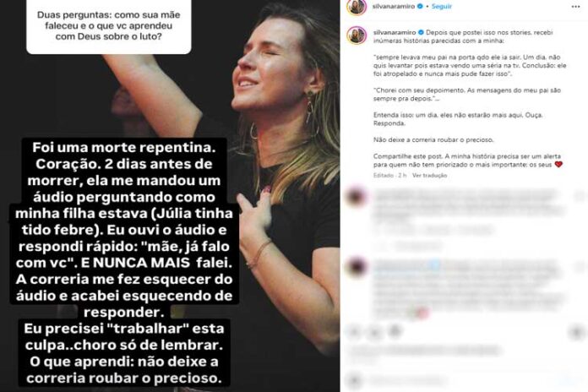
Task: Click the Ver tradução link
Action: pos(430,175)
